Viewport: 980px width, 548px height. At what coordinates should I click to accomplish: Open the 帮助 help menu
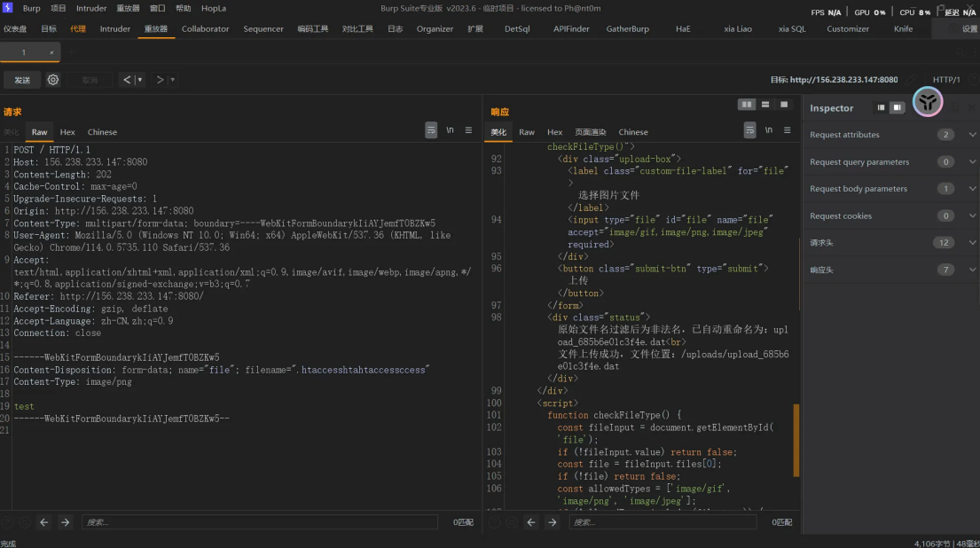[183, 8]
